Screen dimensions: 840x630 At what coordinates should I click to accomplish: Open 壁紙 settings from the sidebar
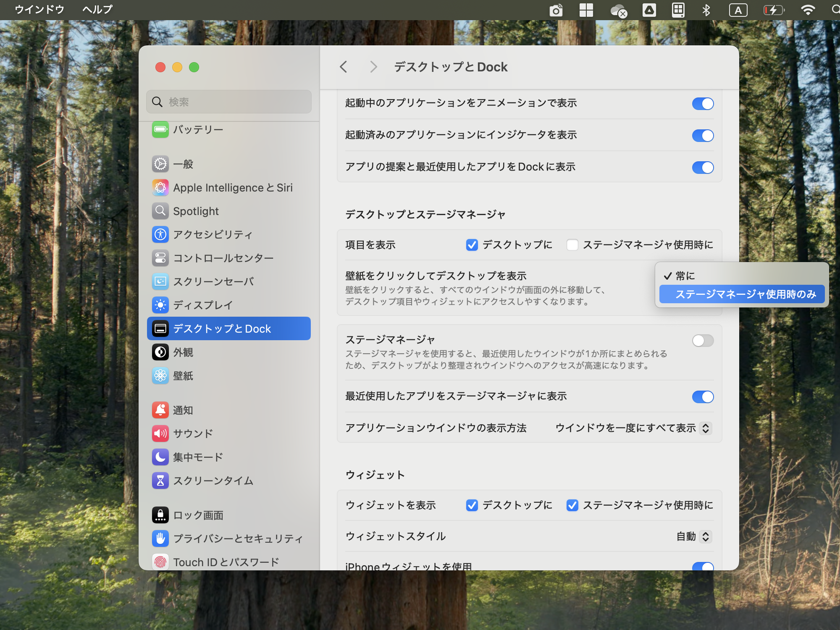pyautogui.click(x=183, y=376)
